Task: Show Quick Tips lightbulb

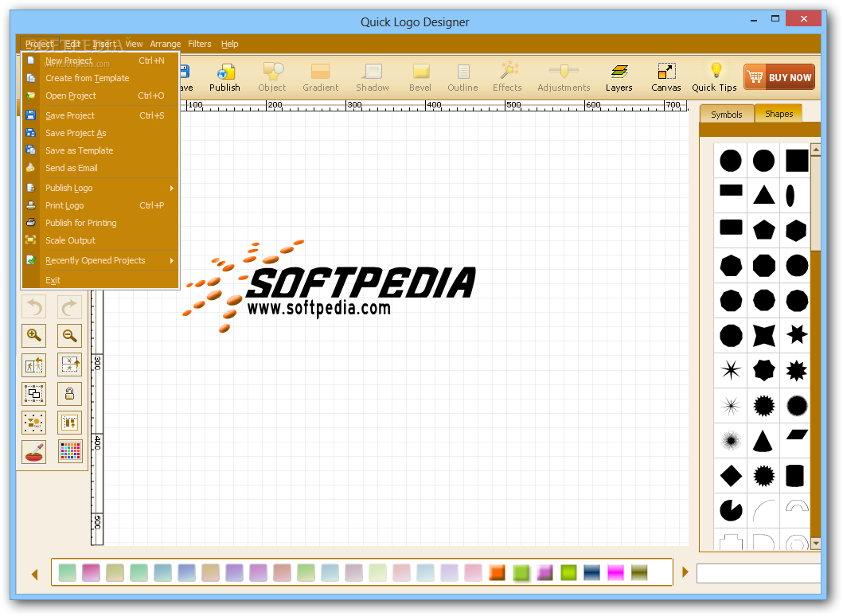Action: [715, 77]
